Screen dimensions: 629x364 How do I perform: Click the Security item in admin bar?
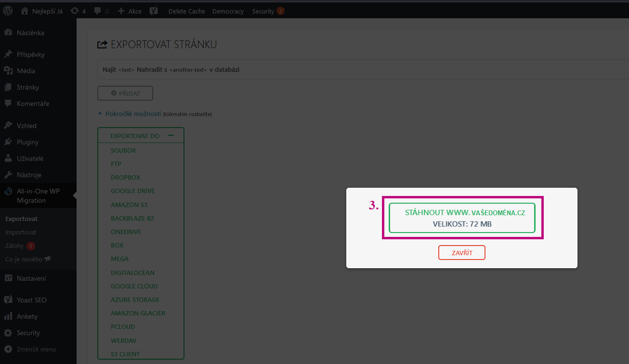coord(263,11)
